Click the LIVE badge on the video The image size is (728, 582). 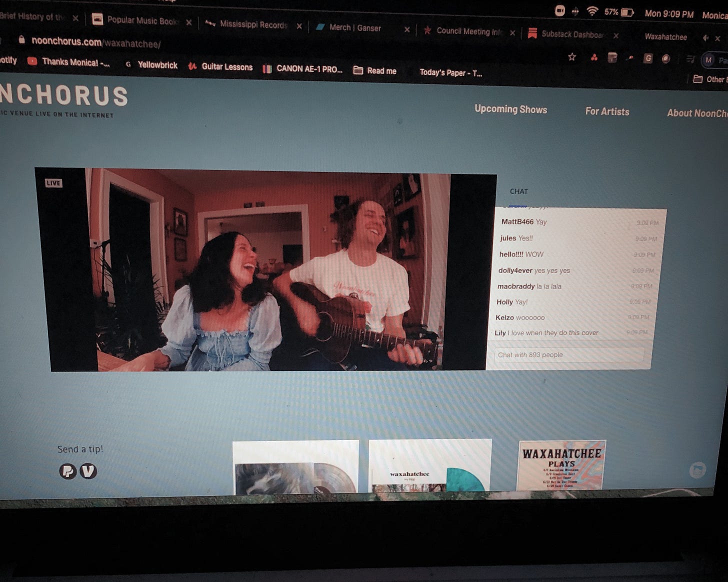click(53, 183)
